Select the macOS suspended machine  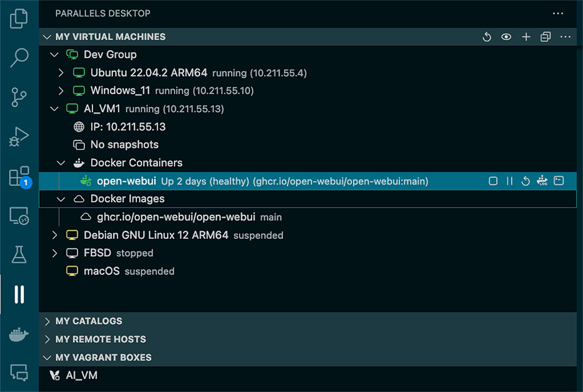click(x=308, y=271)
